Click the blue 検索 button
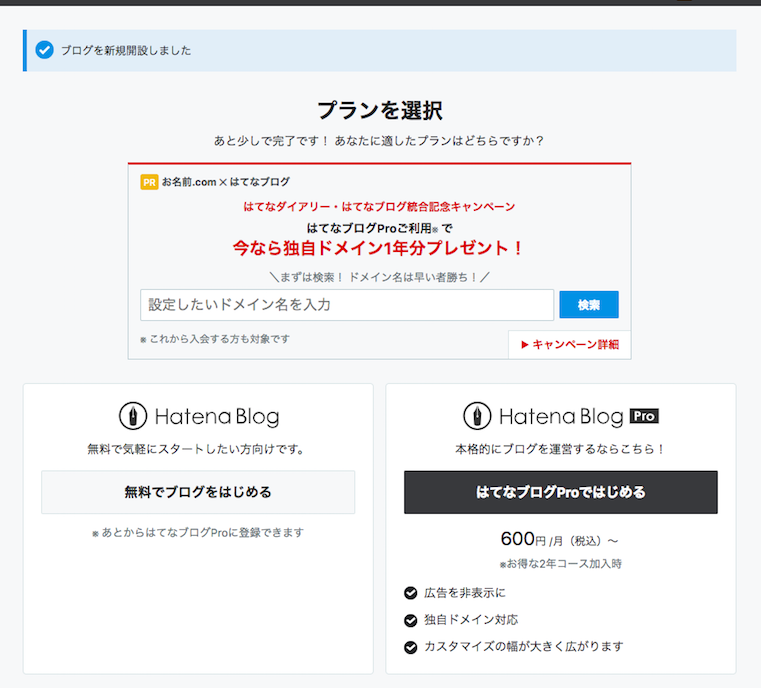Viewport: 761px width, 688px height. pos(589,305)
